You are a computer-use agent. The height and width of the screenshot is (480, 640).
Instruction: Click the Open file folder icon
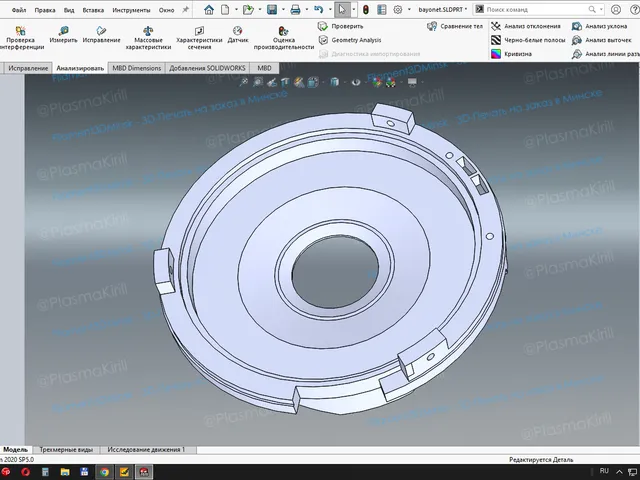point(248,9)
